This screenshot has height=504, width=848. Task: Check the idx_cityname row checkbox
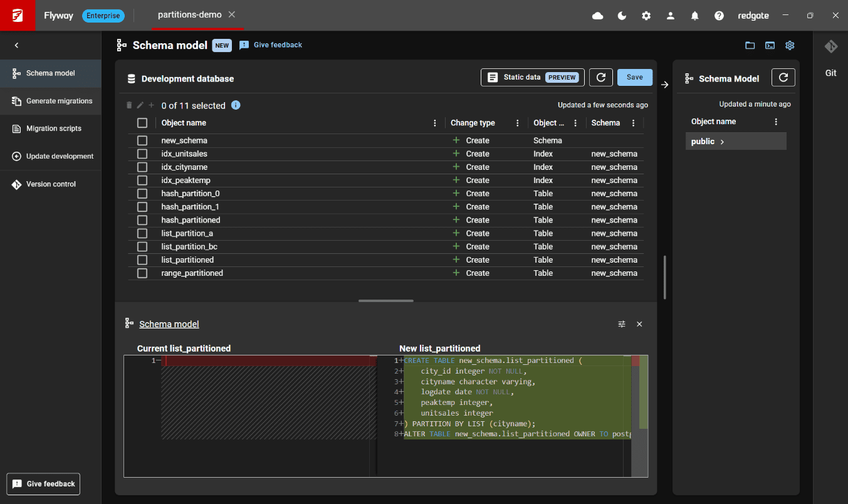click(x=142, y=167)
